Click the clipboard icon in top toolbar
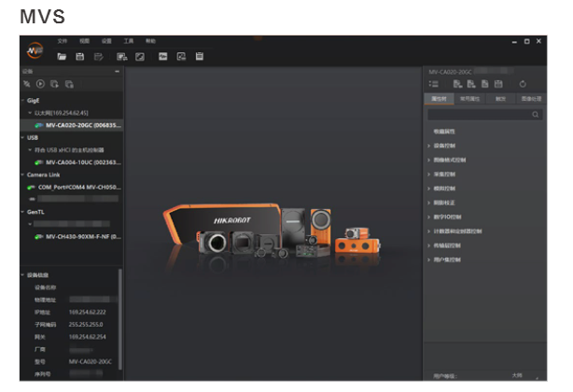The image size is (573, 392). tap(200, 57)
